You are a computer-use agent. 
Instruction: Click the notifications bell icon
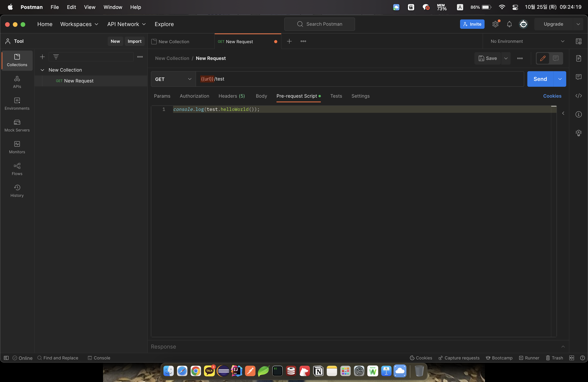point(509,24)
